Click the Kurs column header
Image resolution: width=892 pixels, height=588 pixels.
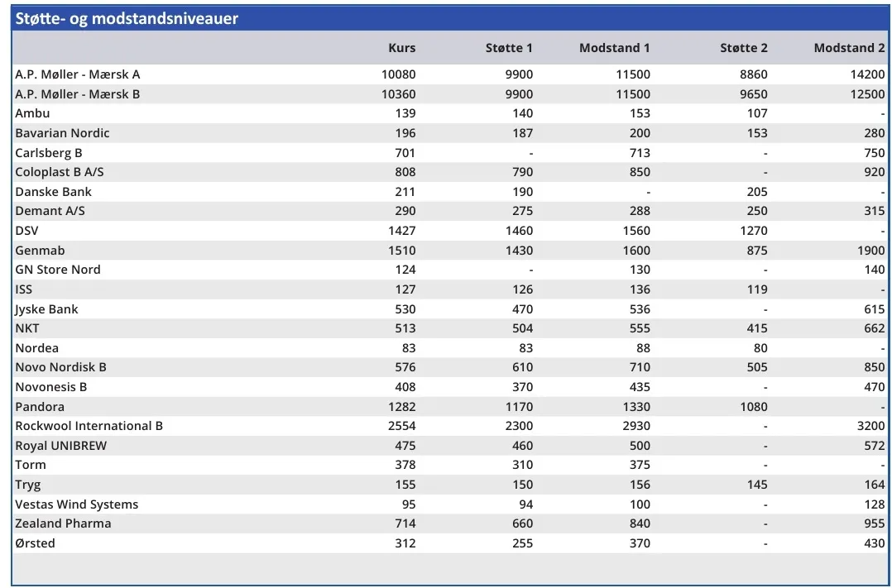tap(401, 48)
